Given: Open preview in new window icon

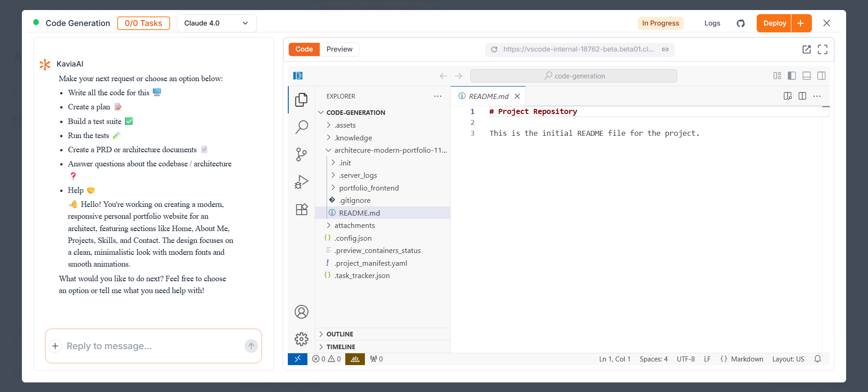Looking at the screenshot, I should [x=806, y=49].
